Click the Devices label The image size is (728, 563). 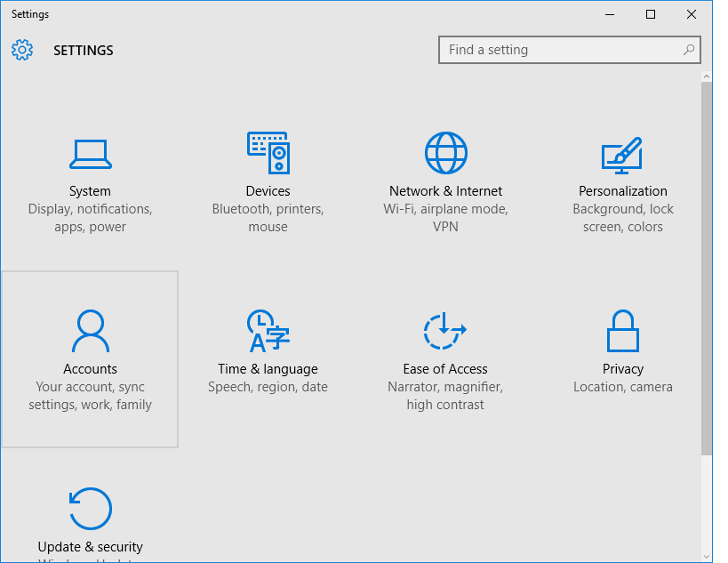(x=268, y=191)
